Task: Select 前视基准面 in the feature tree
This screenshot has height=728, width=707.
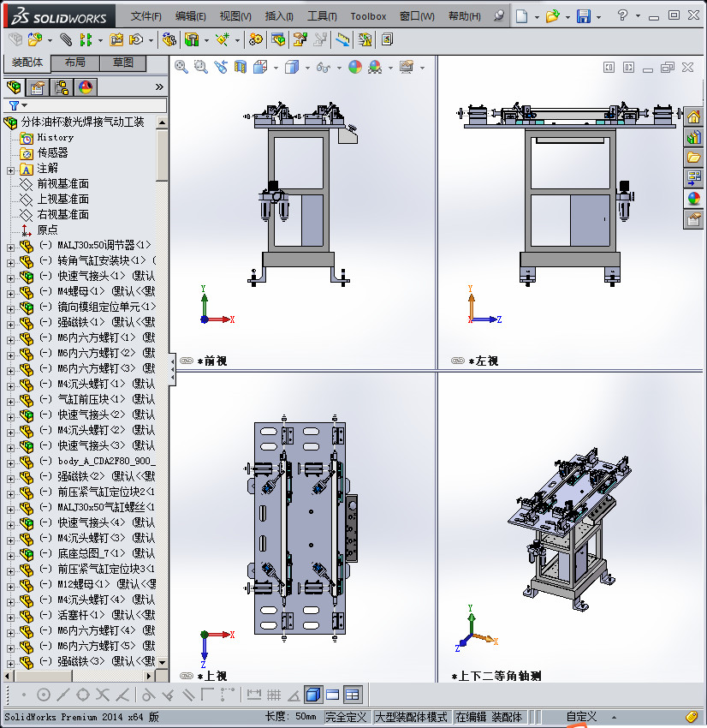Action: tap(62, 184)
